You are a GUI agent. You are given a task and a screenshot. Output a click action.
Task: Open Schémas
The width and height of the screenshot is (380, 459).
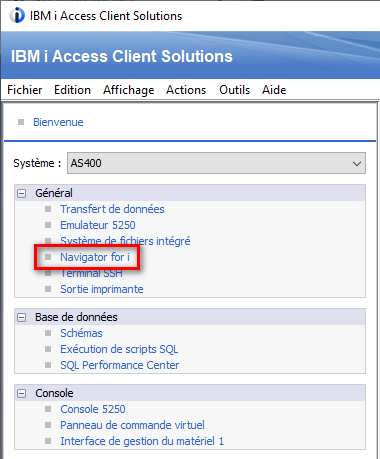pos(81,333)
